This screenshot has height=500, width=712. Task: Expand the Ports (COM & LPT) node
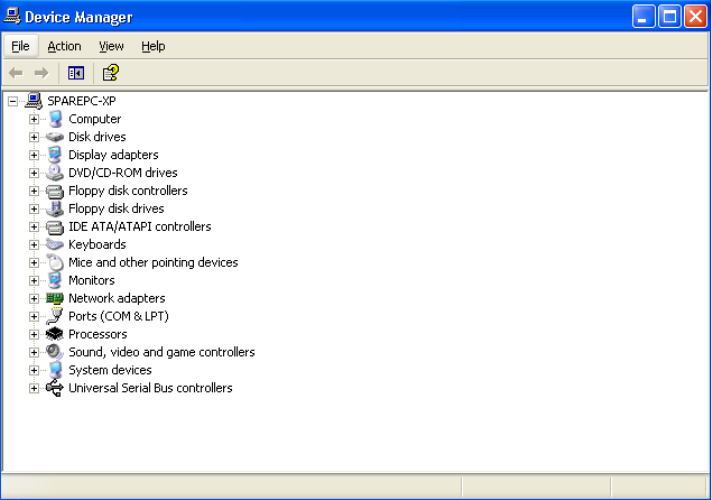(34, 316)
